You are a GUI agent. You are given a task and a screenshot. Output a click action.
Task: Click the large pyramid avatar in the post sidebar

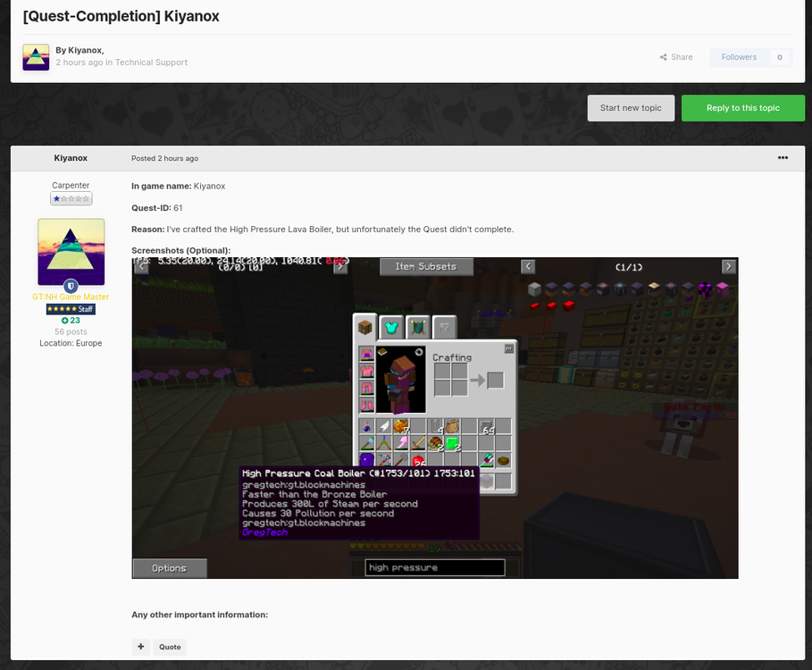tap(71, 251)
